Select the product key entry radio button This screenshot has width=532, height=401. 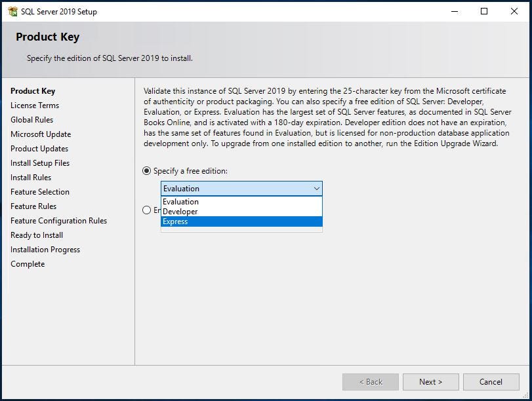(146, 210)
